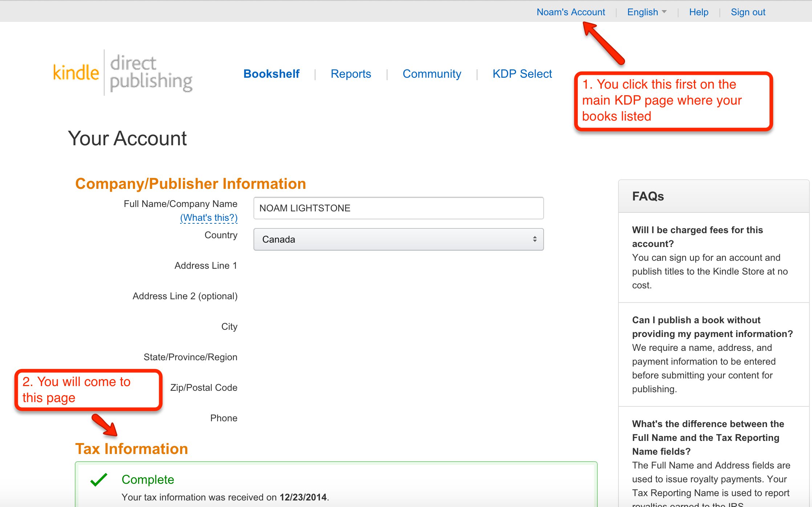Click "Will I be charged fees" FAQ question
Image resolution: width=812 pixels, height=507 pixels.
tap(697, 237)
